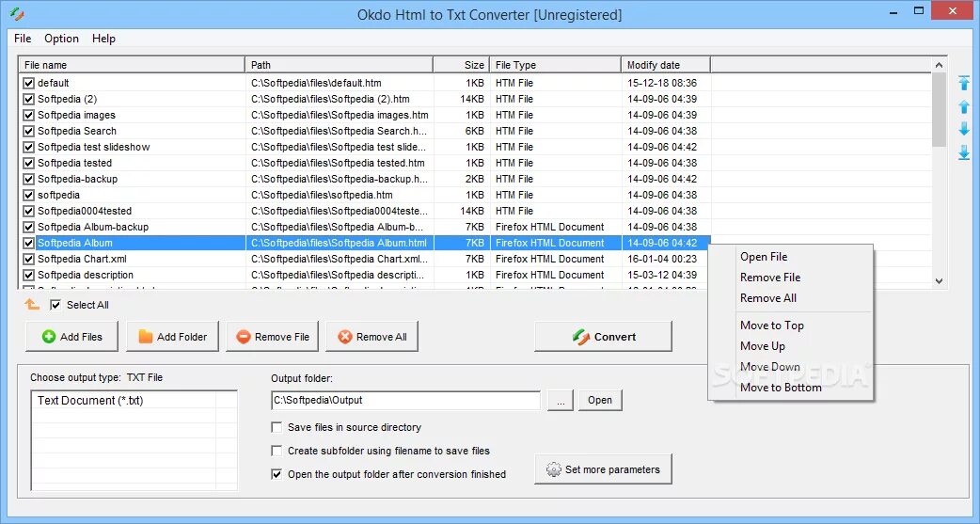This screenshot has width=980, height=524.
Task: Sort by the 'Size' column header
Action: pos(461,64)
